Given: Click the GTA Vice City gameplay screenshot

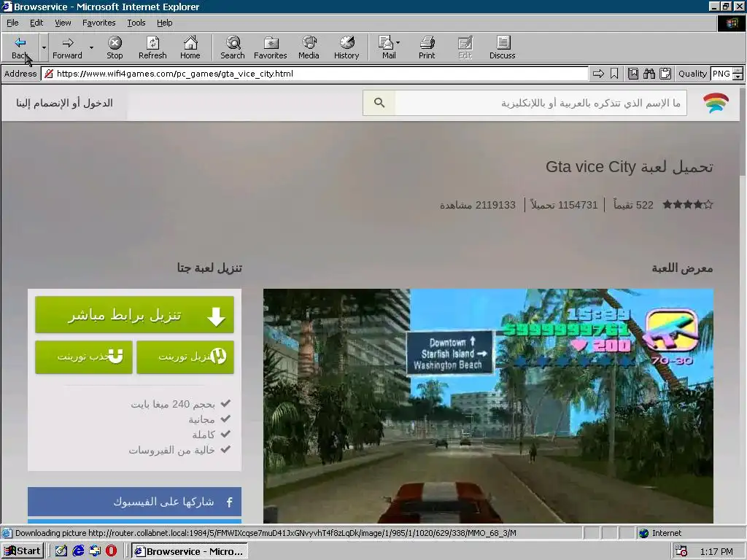Looking at the screenshot, I should 488,405.
